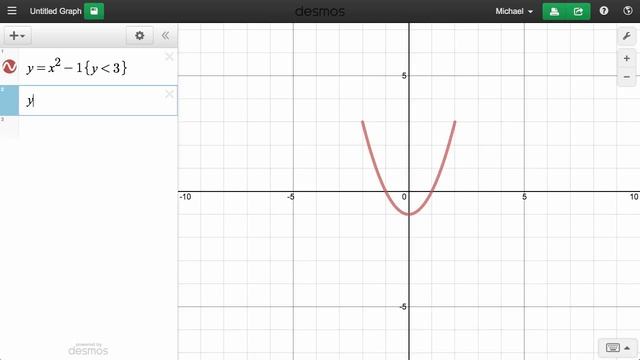Collapse the expression list panel
The image size is (640, 360).
(165, 36)
